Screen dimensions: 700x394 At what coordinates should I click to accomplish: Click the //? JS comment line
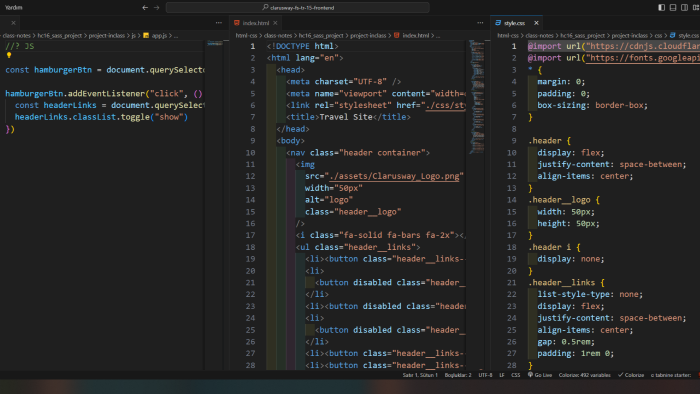tap(20, 46)
